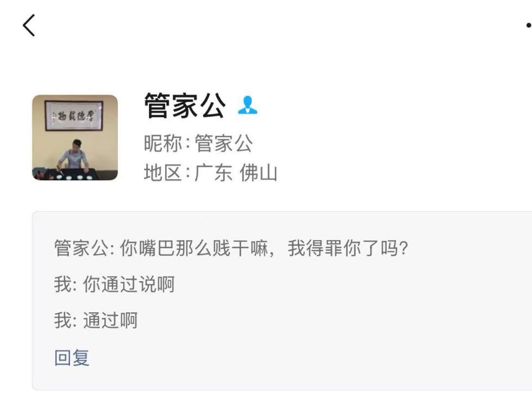Tap the blue contact gender icon
The image size is (532, 417).
[247, 105]
